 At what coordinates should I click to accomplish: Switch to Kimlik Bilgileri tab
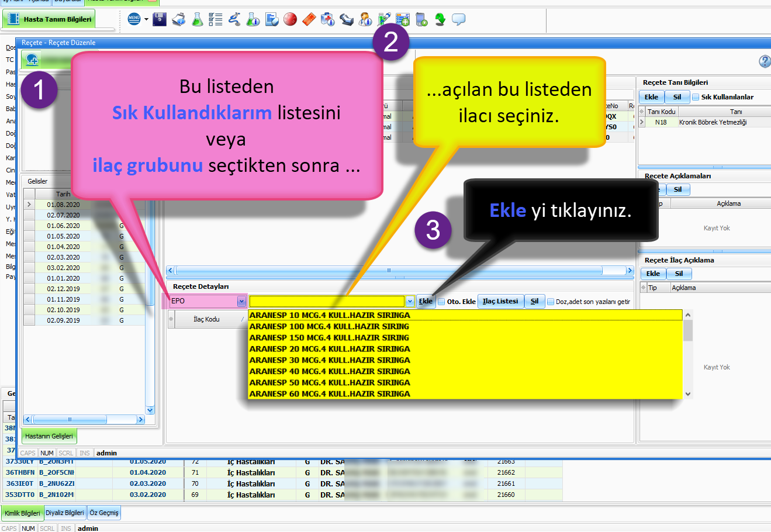(x=22, y=513)
